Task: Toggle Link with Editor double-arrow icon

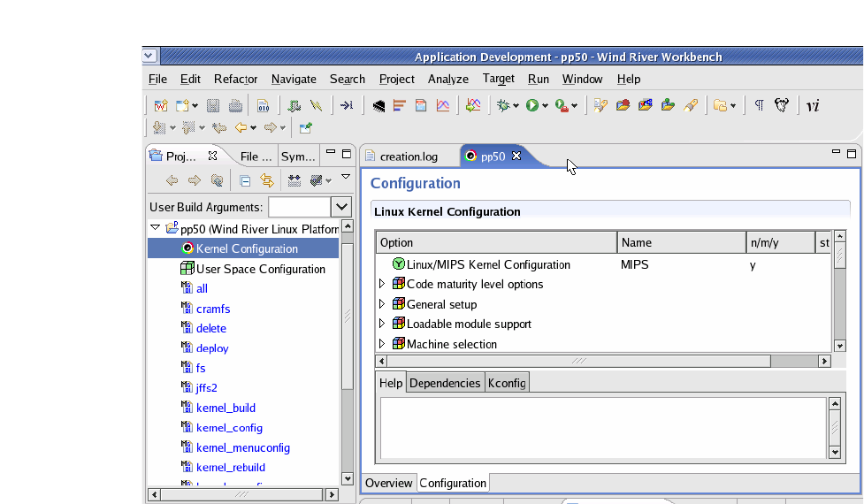Action: click(267, 180)
